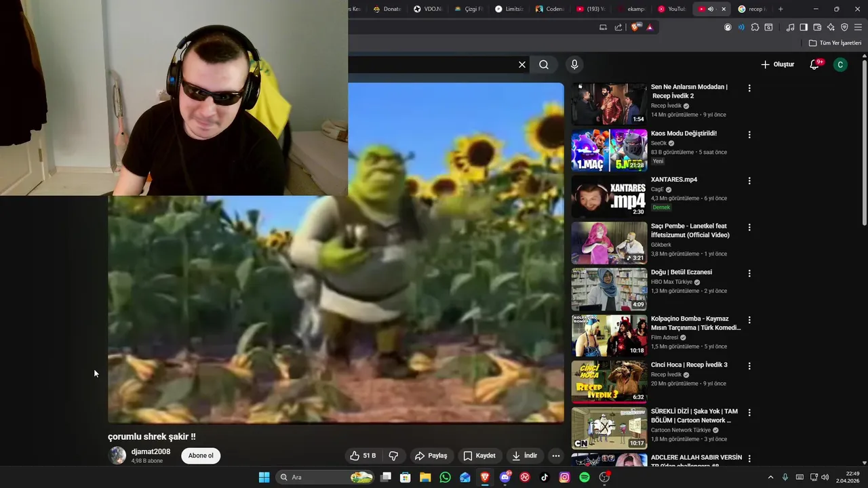
Task: Open options menu for 'SÜREKLİ DİZİ' video
Action: (749, 412)
